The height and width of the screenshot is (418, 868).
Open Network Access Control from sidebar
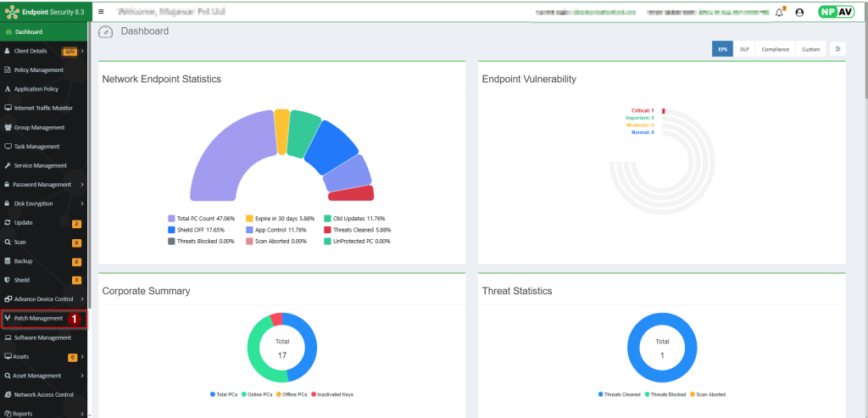pyautogui.click(x=43, y=394)
